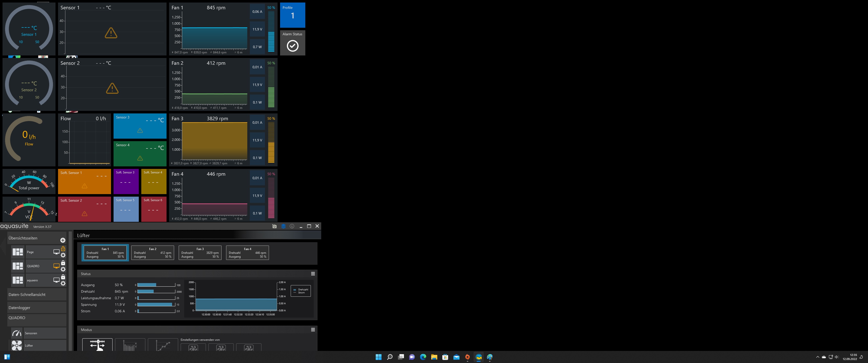
Task: Click the camera screenshot icon in title bar
Action: [274, 226]
